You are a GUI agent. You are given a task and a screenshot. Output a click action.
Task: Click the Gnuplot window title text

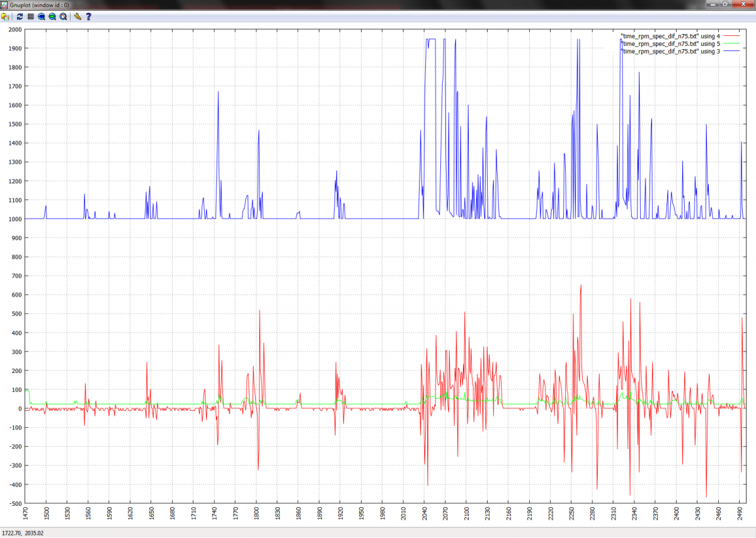click(39, 4)
